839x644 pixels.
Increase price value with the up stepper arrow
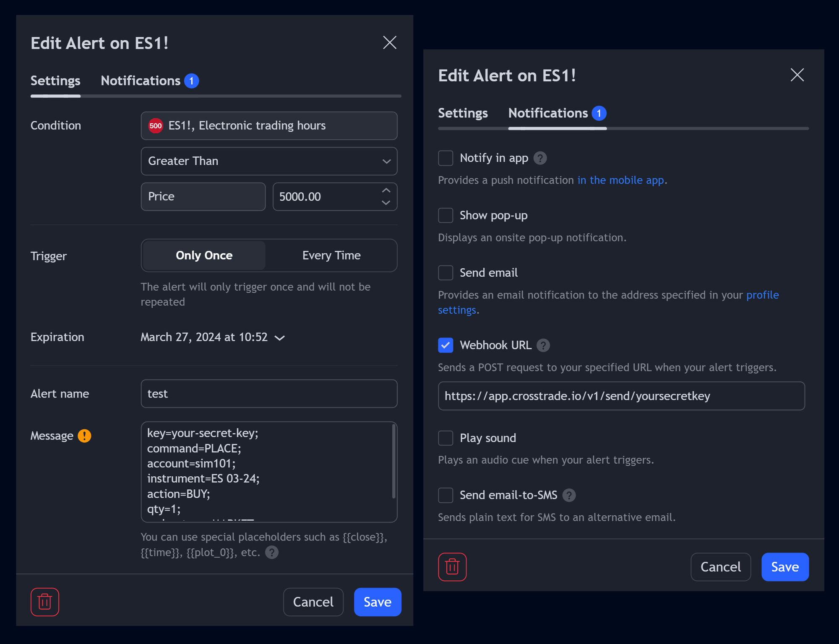coord(386,191)
